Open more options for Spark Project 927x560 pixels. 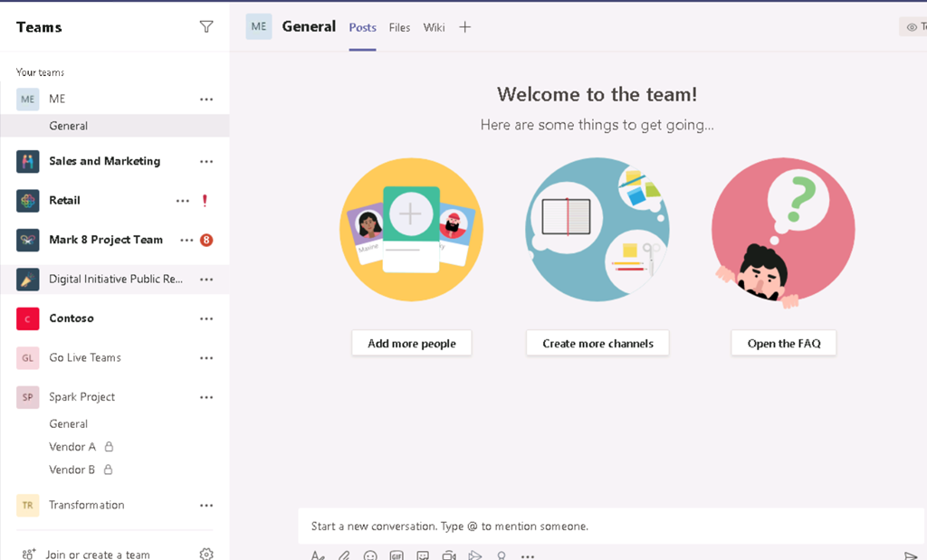coord(206,397)
